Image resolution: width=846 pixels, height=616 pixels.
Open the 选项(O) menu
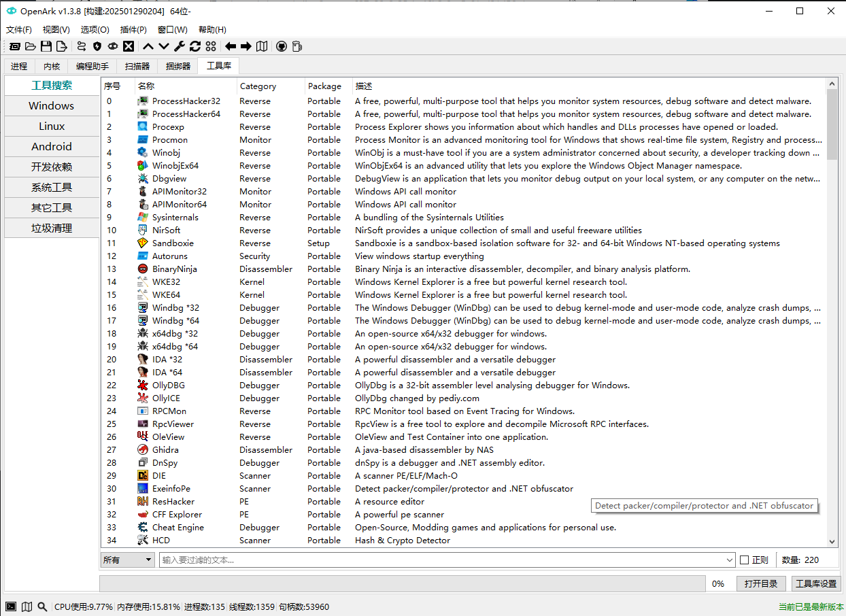pyautogui.click(x=95, y=30)
